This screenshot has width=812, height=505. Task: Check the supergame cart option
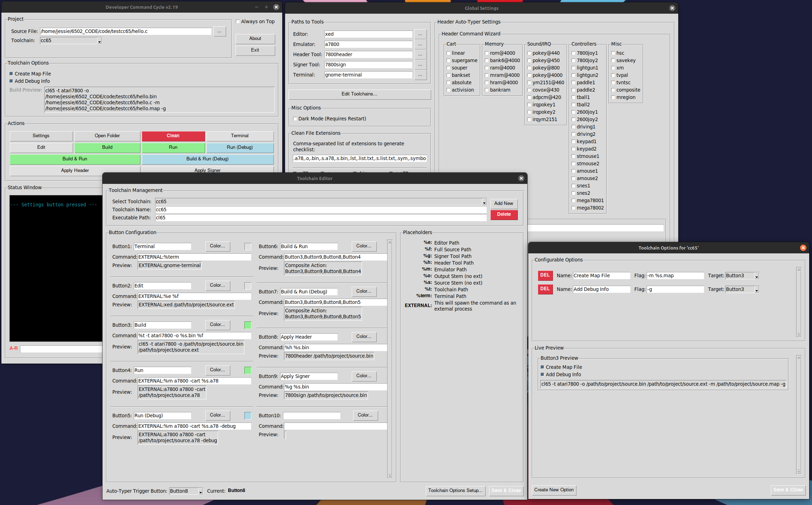tap(448, 60)
